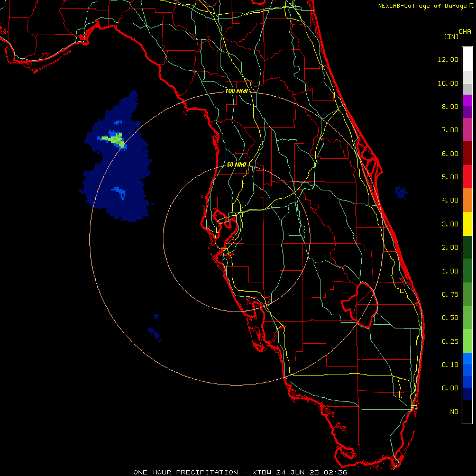This screenshot has height=476, width=476.
Task: Select the pink-magenta swatch at 7.00
Action: (467, 130)
